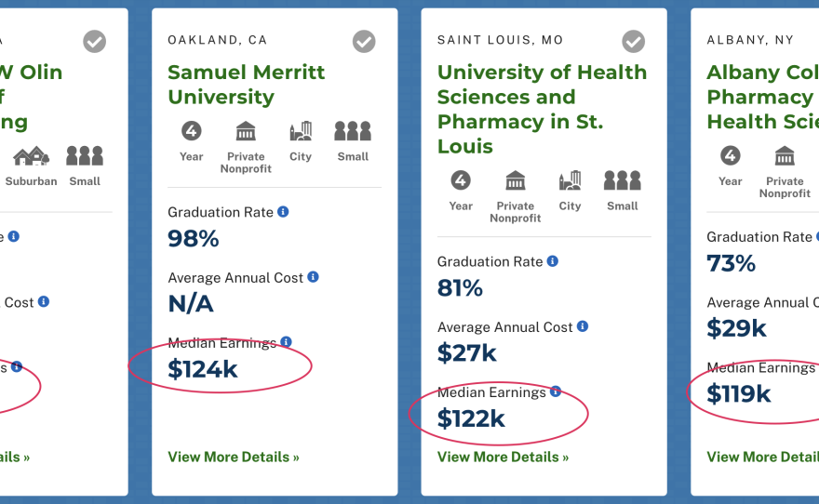Image resolution: width=819 pixels, height=504 pixels.
Task: Click the Small size icon on St. Louis card
Action: (x=622, y=180)
